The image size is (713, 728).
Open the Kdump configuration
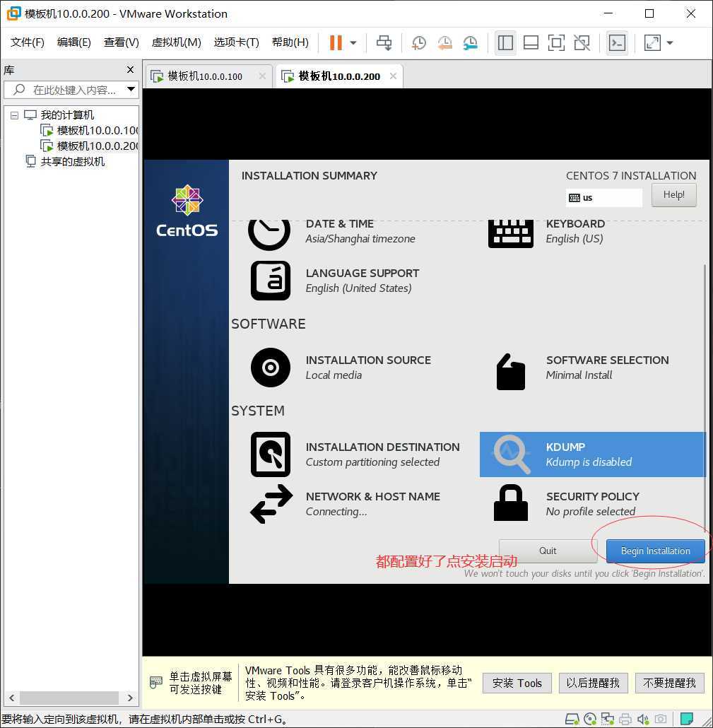593,454
